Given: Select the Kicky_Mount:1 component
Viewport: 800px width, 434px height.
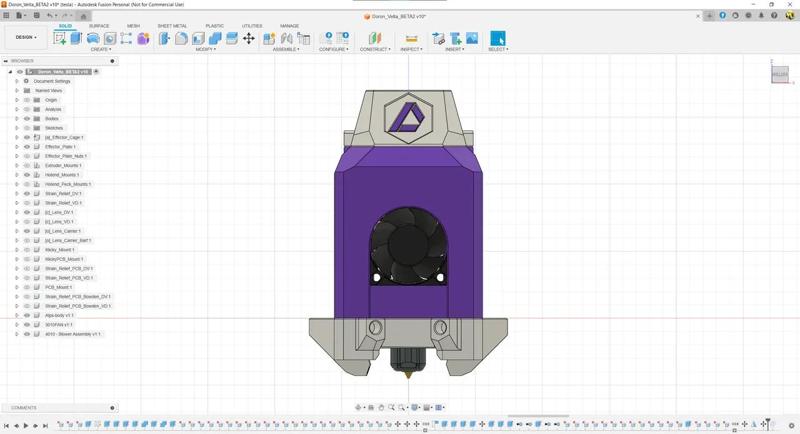Looking at the screenshot, I should pyautogui.click(x=59, y=250).
